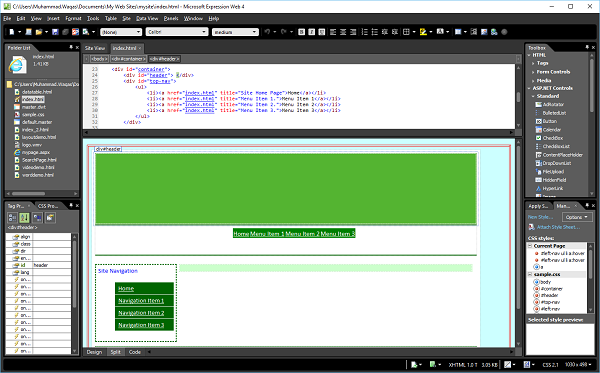600x373 pixels.
Task: Switch to the Code view tab
Action: [x=135, y=352]
